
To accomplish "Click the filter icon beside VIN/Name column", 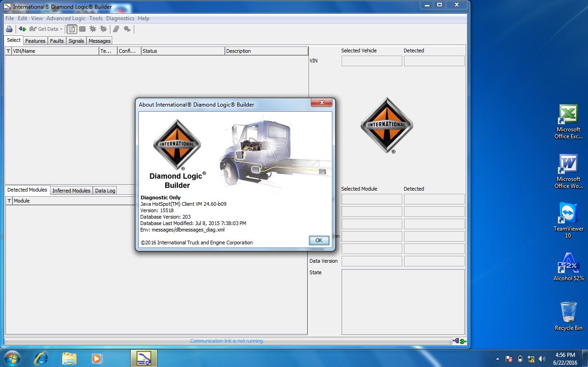I will click(8, 51).
